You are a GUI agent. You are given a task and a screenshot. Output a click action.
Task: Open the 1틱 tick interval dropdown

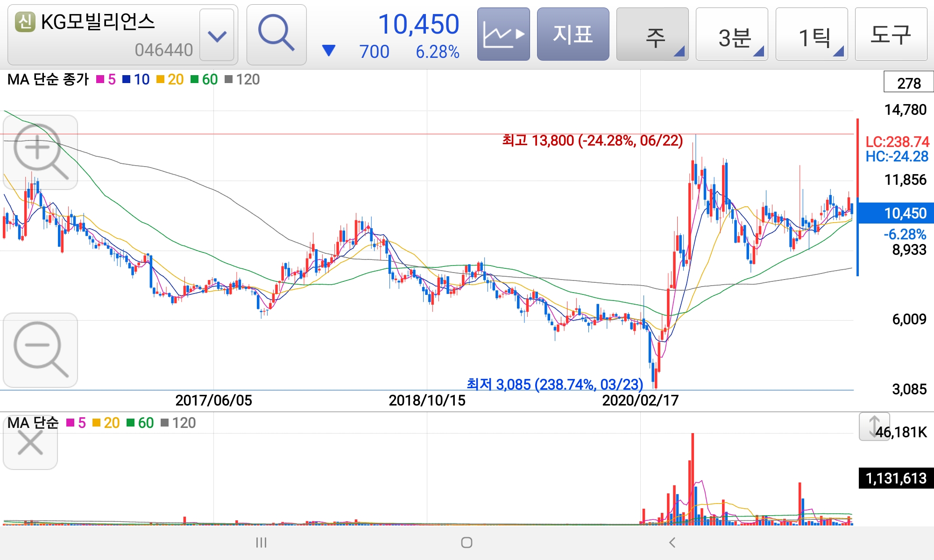coord(812,34)
